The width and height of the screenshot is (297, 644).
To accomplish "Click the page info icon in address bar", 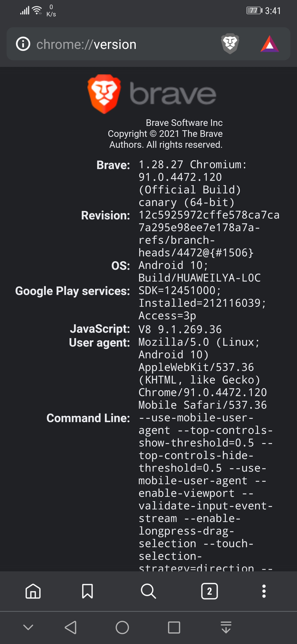I will click(x=23, y=44).
